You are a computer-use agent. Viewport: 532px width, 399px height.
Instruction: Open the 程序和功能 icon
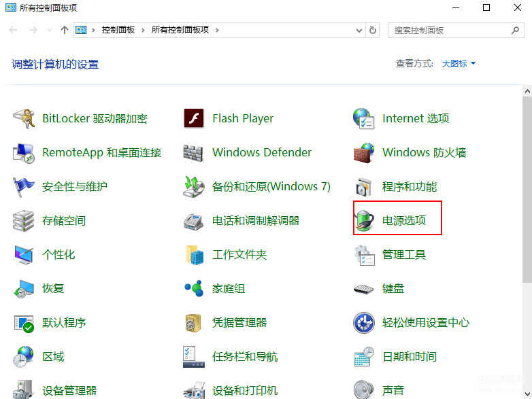pyautogui.click(x=364, y=187)
